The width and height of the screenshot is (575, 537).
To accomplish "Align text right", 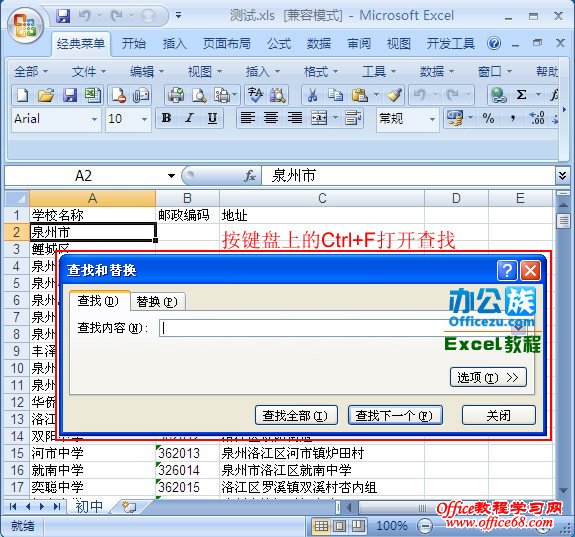I will [294, 118].
